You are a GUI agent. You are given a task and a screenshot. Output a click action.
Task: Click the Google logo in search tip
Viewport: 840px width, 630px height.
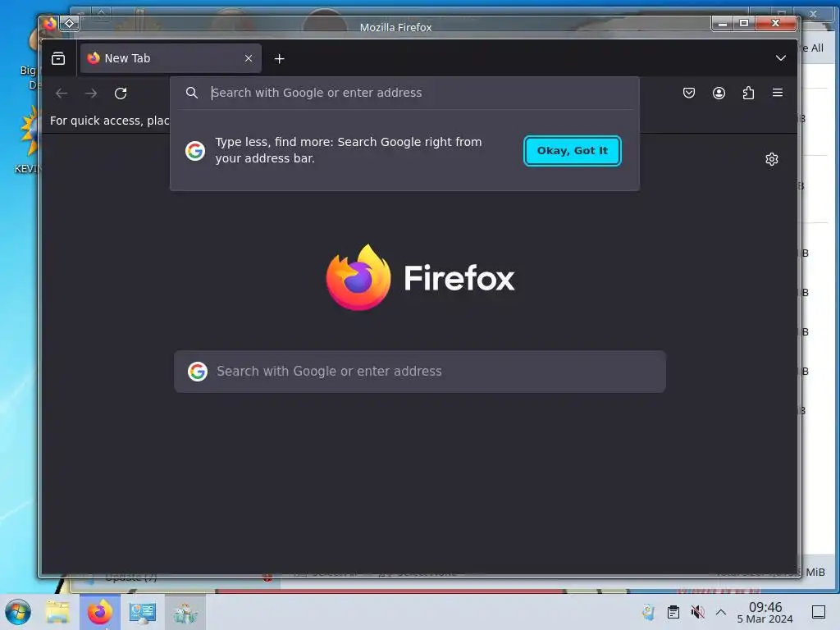[x=195, y=151]
